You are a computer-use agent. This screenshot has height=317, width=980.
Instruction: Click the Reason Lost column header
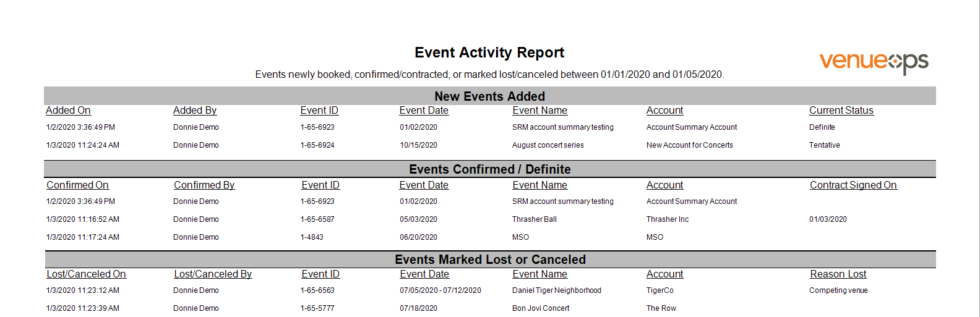pos(838,274)
